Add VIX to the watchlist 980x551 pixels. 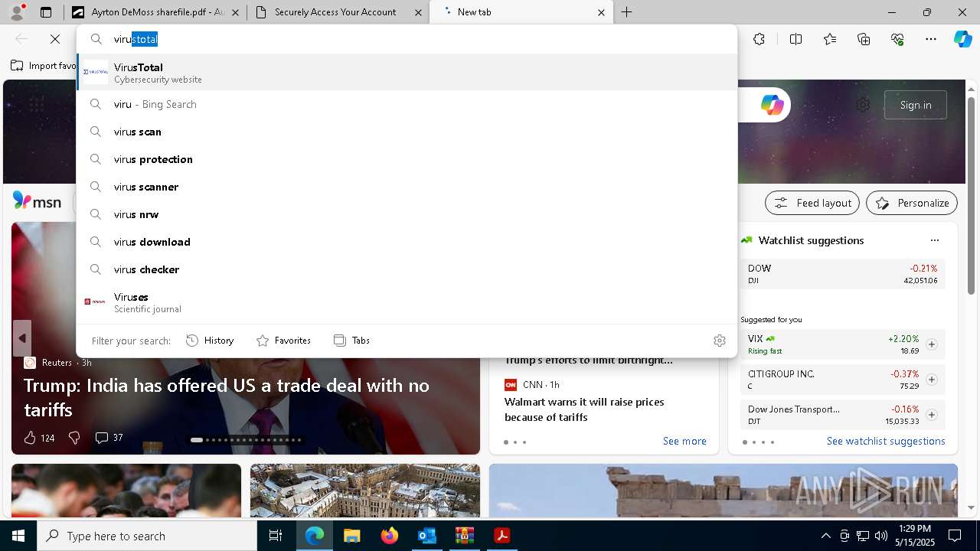[931, 344]
